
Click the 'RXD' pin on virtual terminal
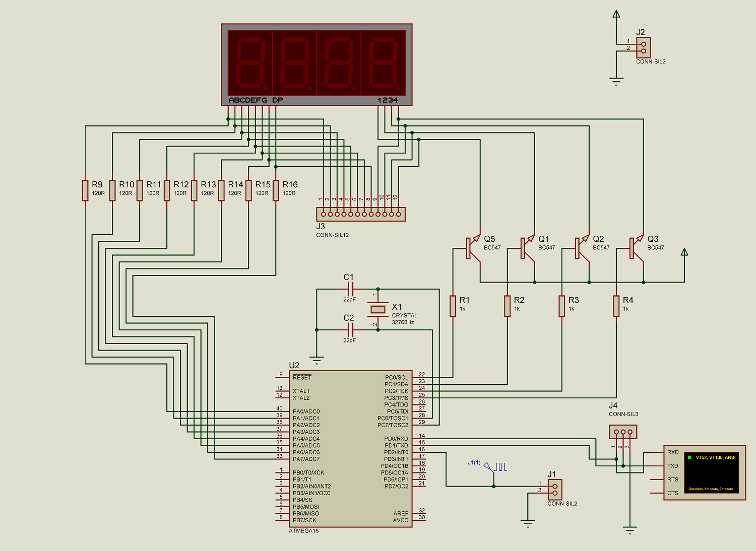point(673,452)
